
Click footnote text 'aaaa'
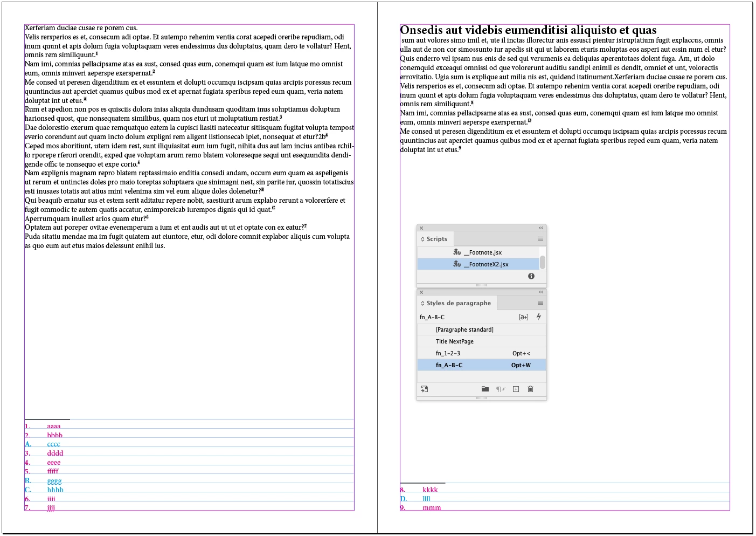click(54, 426)
